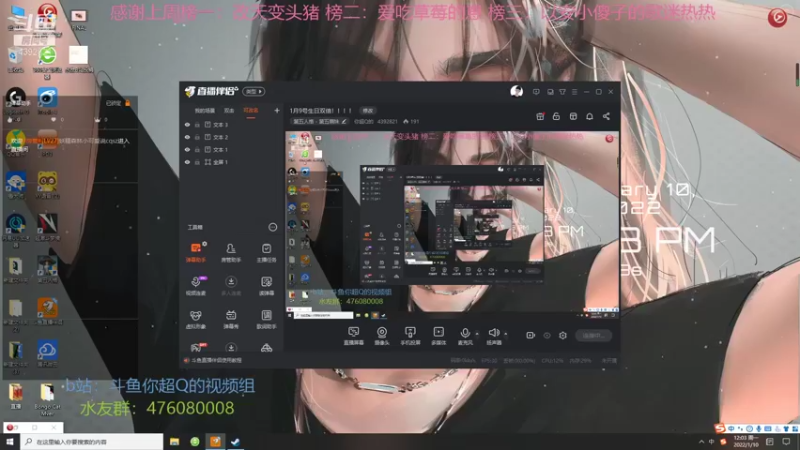Open the 斗鱼直播伴侣 tutorial link
Screen dimensions: 800x450
point(216,360)
